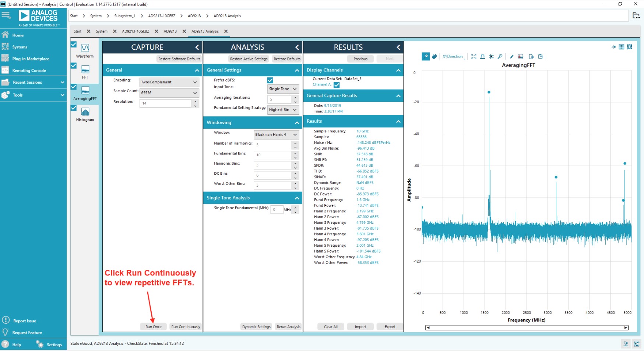Activate the zoom magnifier tool on the chart toolbar

click(x=500, y=56)
